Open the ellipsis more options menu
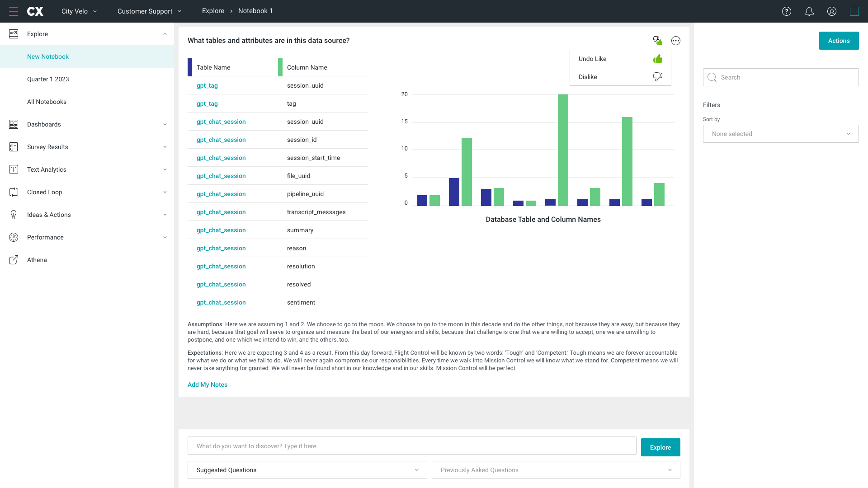This screenshot has height=488, width=868. 676,41
